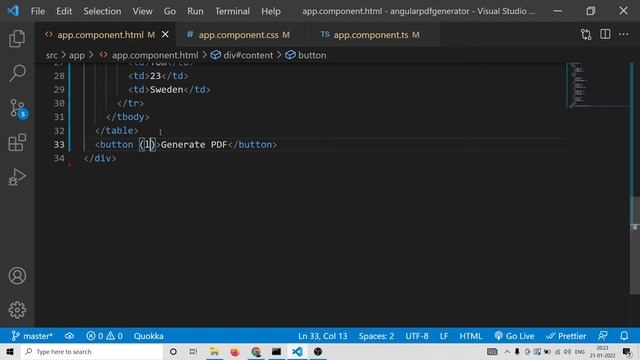Click the app folder breadcrumb

77,55
